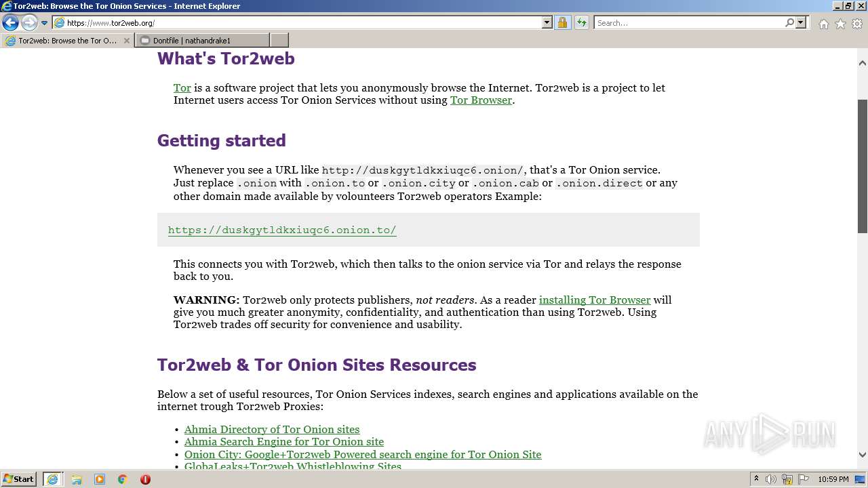
Task: Click the magnifier search icon
Action: click(789, 22)
